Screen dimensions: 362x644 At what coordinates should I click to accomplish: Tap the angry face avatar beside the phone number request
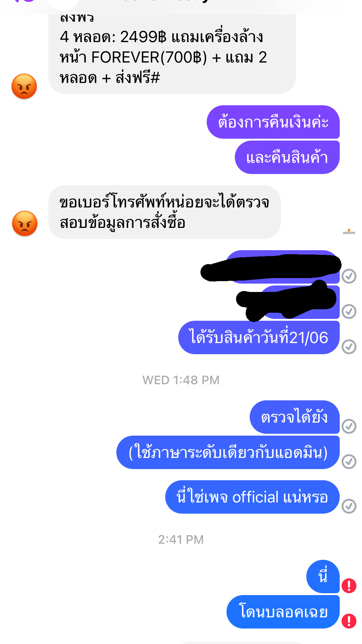click(x=25, y=224)
